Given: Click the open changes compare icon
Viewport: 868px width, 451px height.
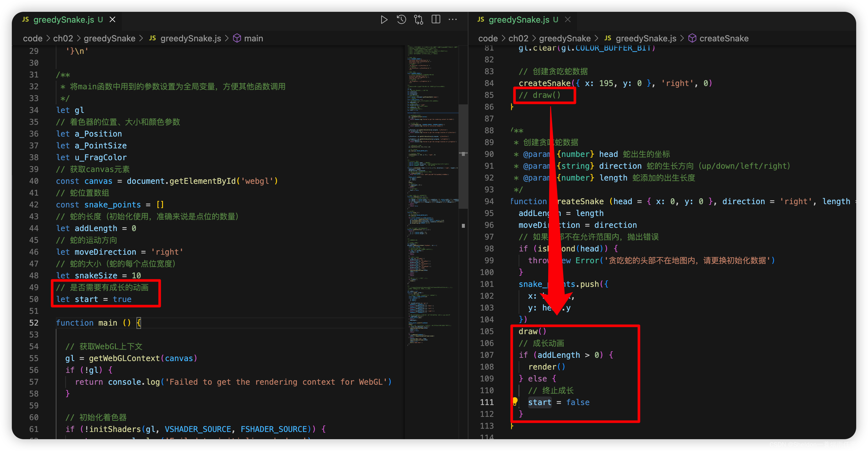Looking at the screenshot, I should (419, 20).
